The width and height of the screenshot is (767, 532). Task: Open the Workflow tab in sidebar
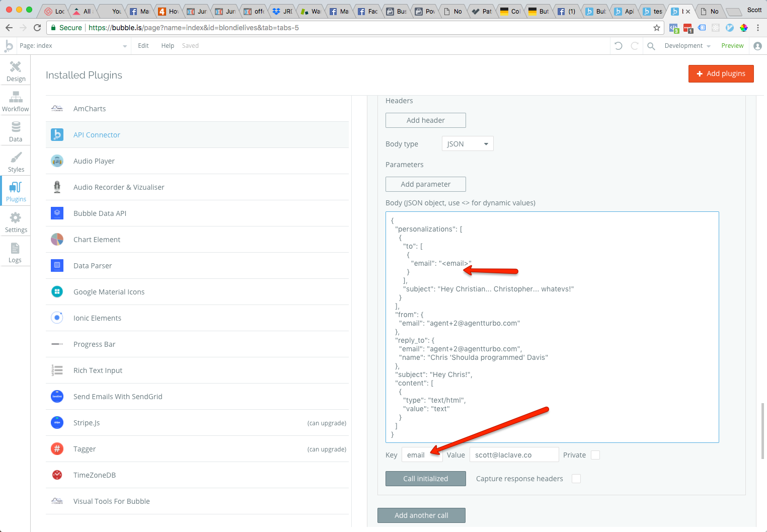(16, 101)
